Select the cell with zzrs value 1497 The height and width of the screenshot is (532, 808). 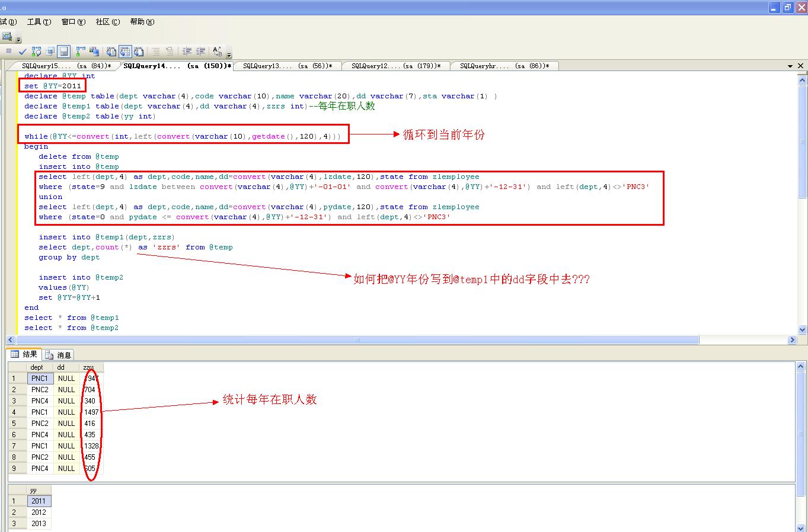[x=91, y=412]
